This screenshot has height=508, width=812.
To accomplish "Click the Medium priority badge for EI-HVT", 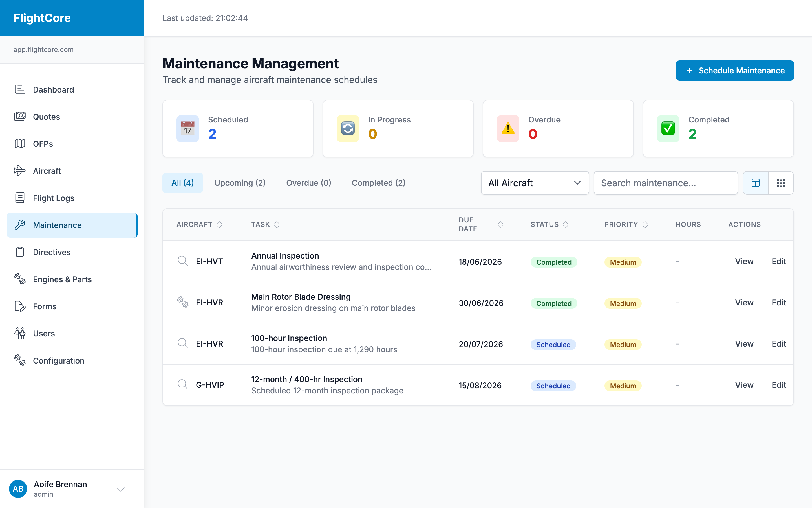I will (623, 262).
